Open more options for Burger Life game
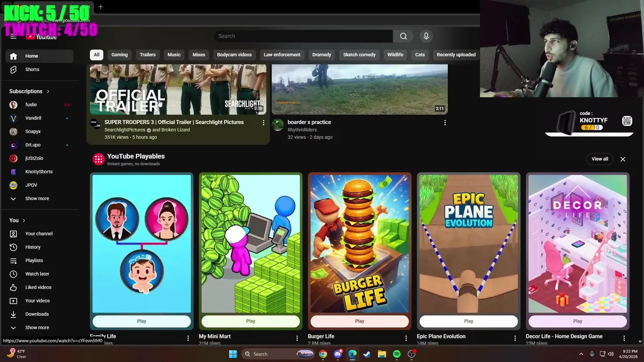The width and height of the screenshot is (644, 362). pyautogui.click(x=406, y=338)
